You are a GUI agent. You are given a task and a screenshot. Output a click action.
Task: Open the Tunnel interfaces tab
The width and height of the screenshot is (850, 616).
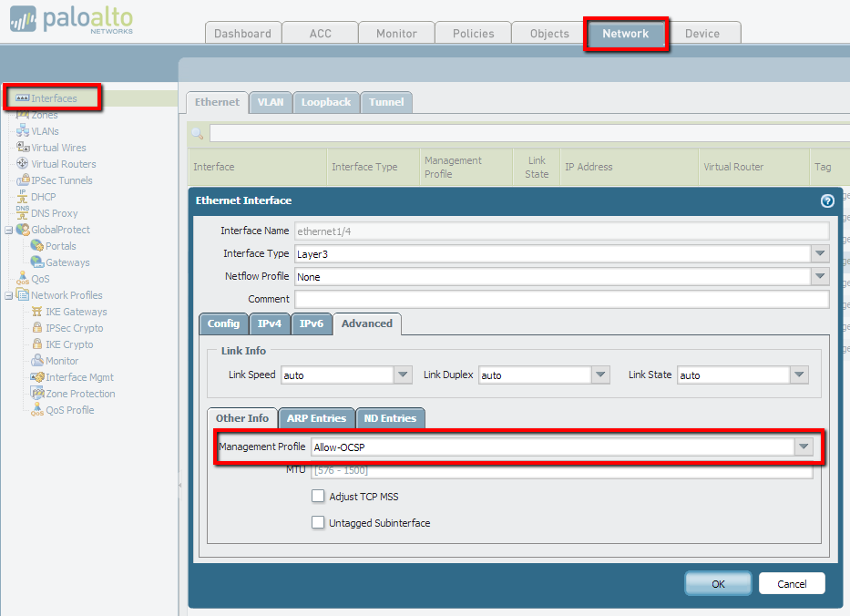pos(386,102)
